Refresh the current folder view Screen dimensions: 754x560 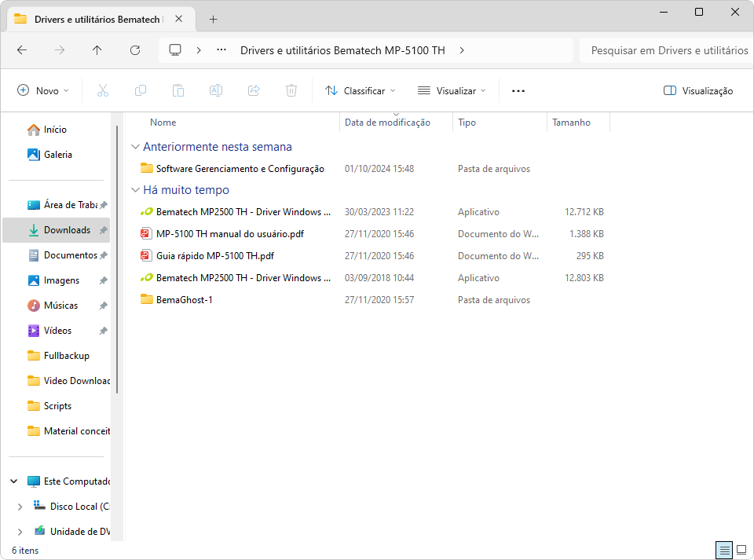[135, 50]
